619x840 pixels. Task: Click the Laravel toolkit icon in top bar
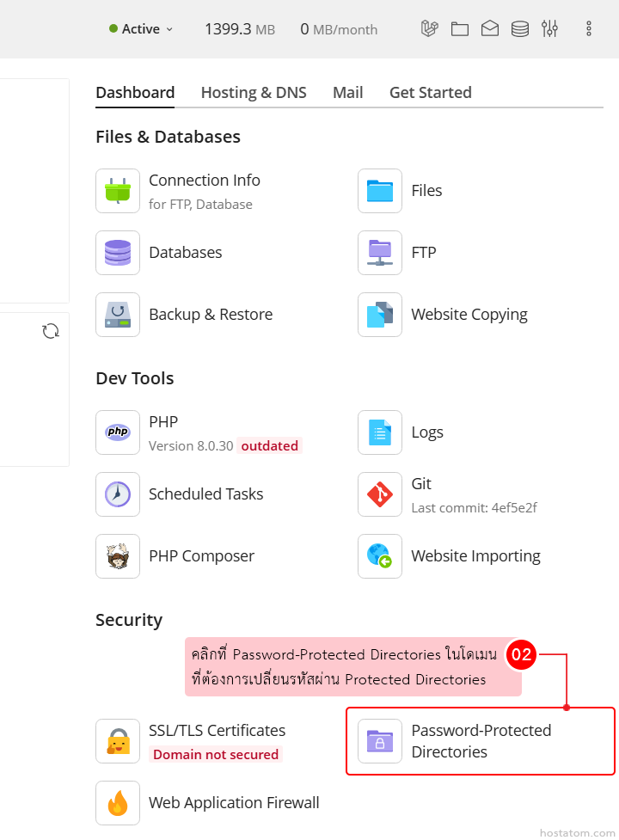pyautogui.click(x=429, y=29)
